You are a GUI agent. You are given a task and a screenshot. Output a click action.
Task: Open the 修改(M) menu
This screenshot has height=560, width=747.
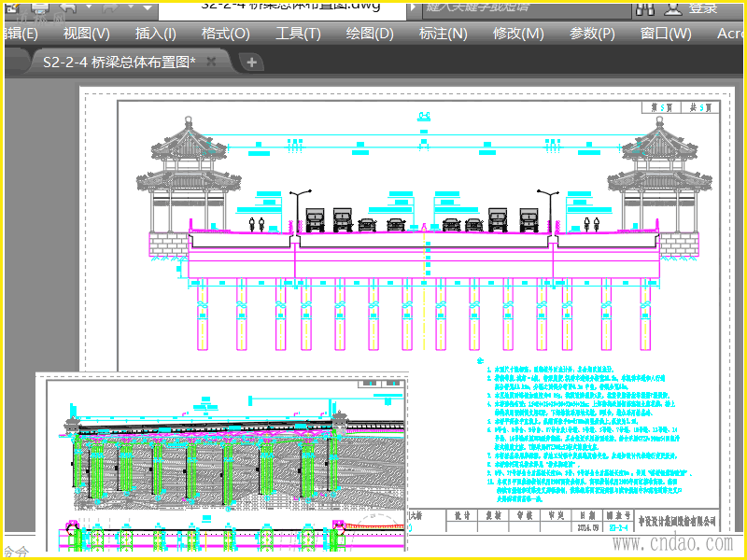518,34
